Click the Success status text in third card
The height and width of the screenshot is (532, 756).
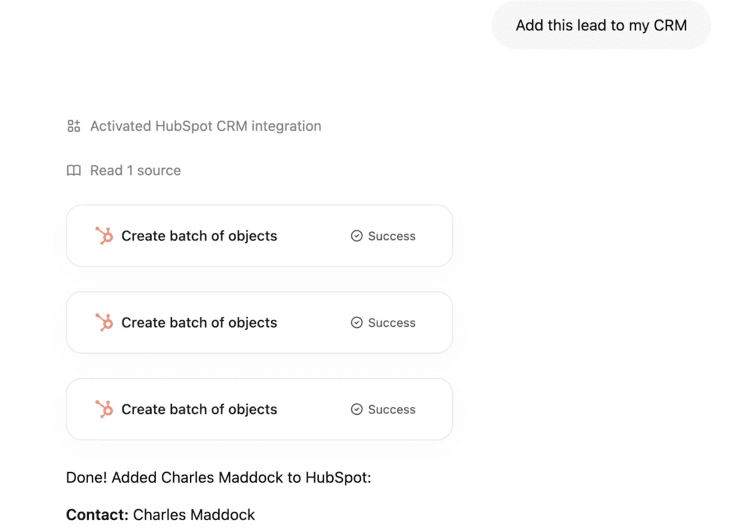tap(391, 409)
